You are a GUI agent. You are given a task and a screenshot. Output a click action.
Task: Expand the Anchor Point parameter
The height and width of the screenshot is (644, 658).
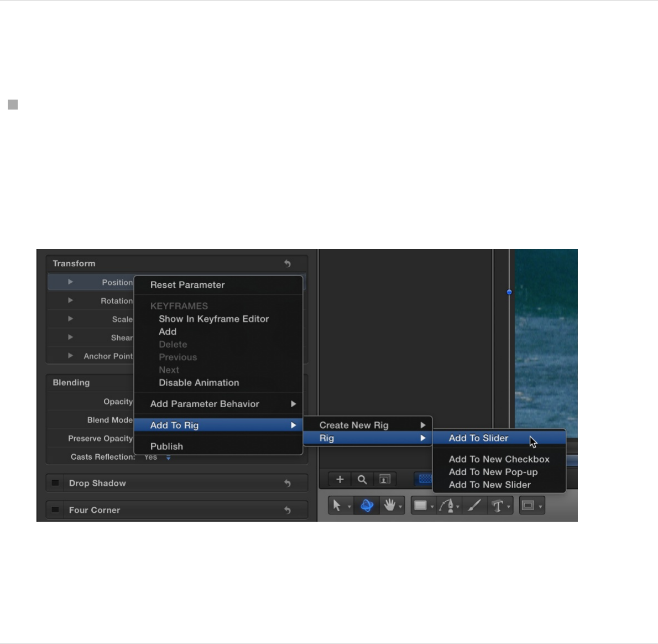point(71,356)
